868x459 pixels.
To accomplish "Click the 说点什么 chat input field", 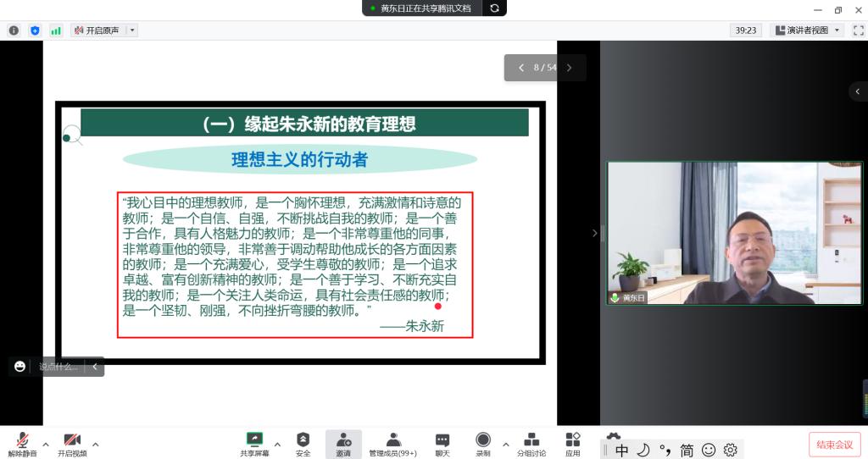I will tap(58, 367).
